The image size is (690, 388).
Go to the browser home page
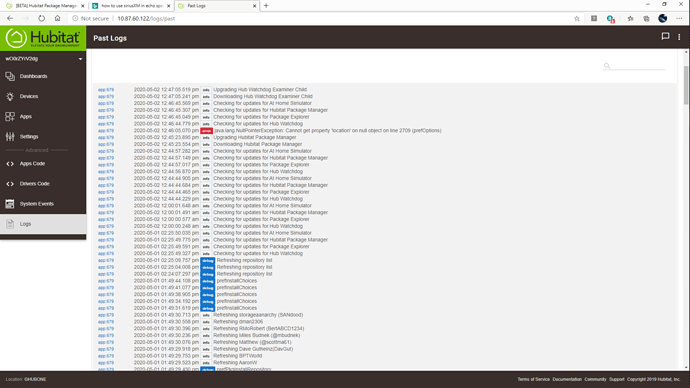tap(57, 18)
